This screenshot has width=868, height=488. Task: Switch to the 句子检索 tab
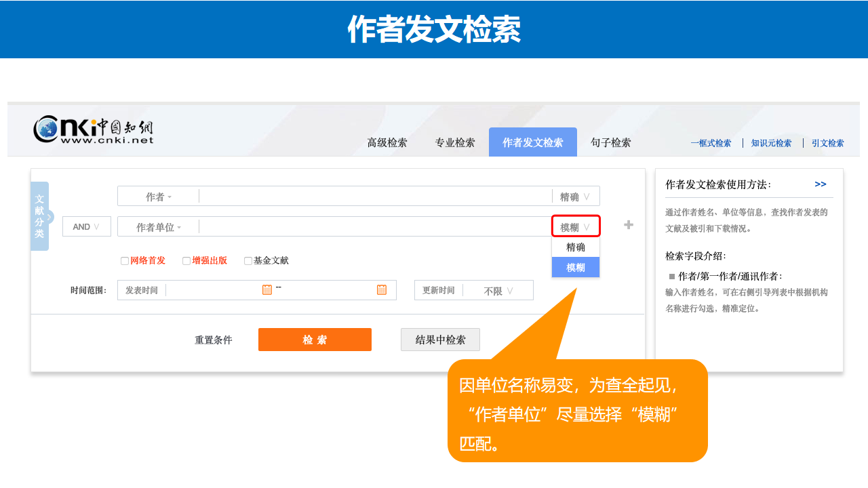pos(610,143)
